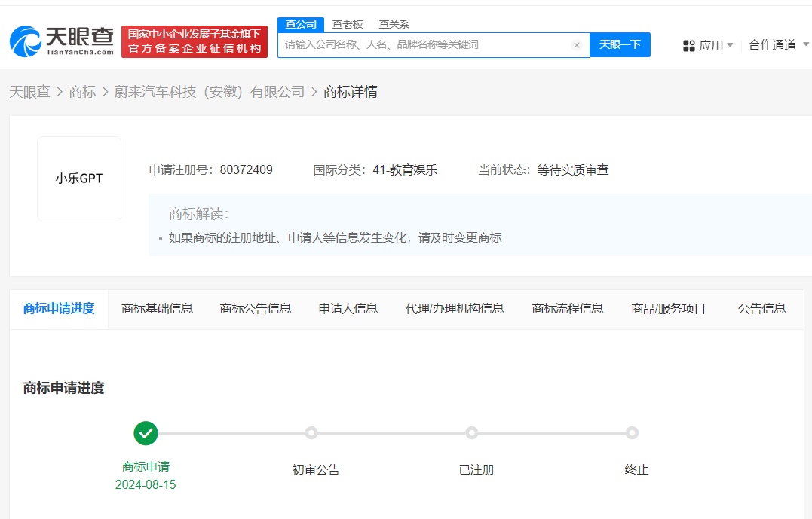Click the 应用 grid icon

pyautogui.click(x=689, y=45)
